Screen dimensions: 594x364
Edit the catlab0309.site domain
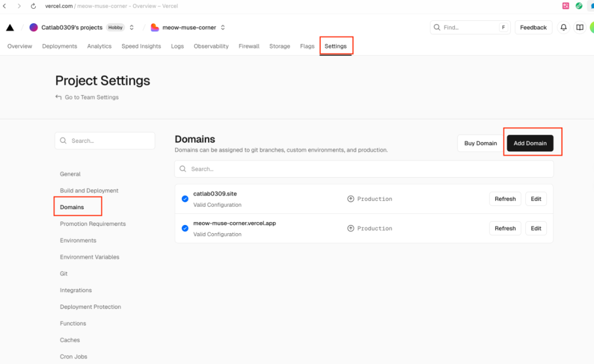pos(536,199)
